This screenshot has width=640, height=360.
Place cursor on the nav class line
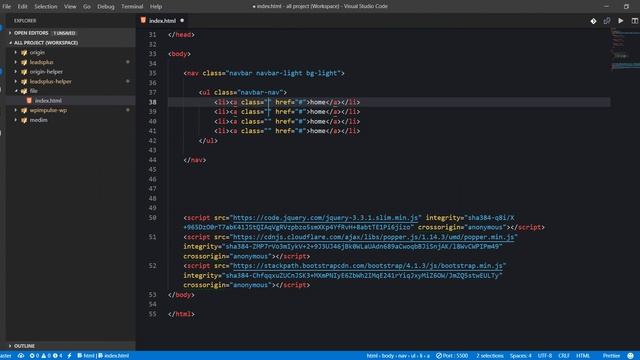[264, 73]
